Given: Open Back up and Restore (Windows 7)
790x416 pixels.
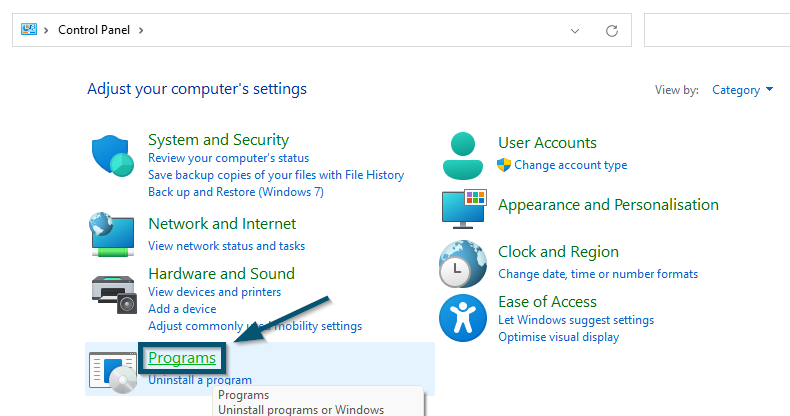Looking at the screenshot, I should tap(236, 192).
